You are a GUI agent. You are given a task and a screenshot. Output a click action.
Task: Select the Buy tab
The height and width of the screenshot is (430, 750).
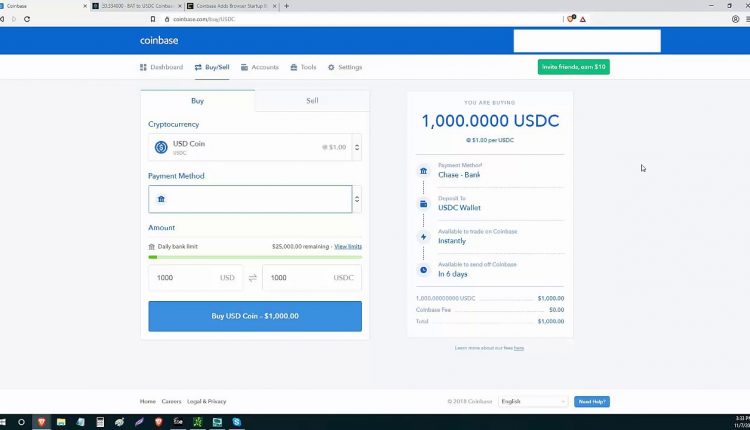(198, 101)
